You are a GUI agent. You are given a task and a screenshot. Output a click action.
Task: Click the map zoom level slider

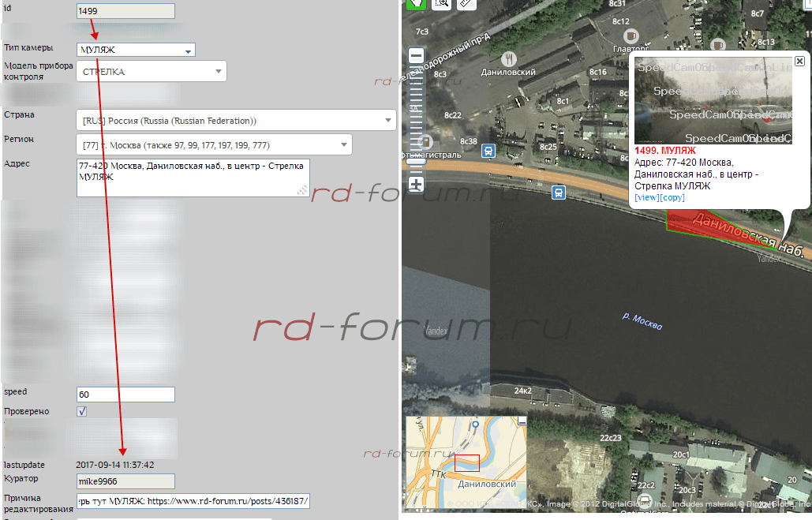417,118
